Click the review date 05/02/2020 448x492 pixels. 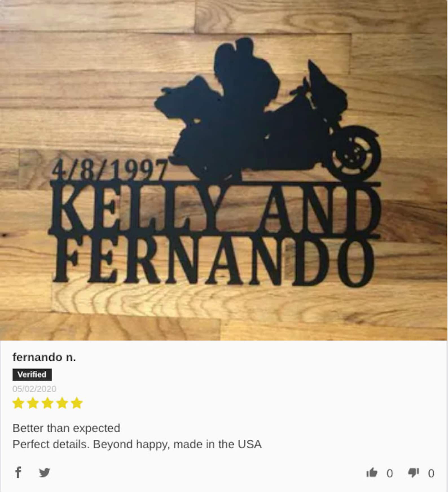click(34, 389)
